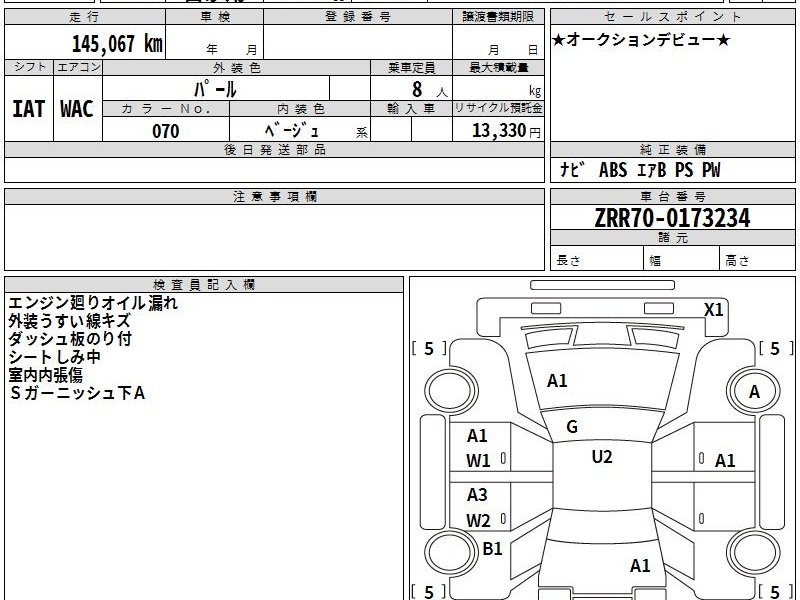Select the 最大積載量 header
800x600 pixels.
(498, 67)
